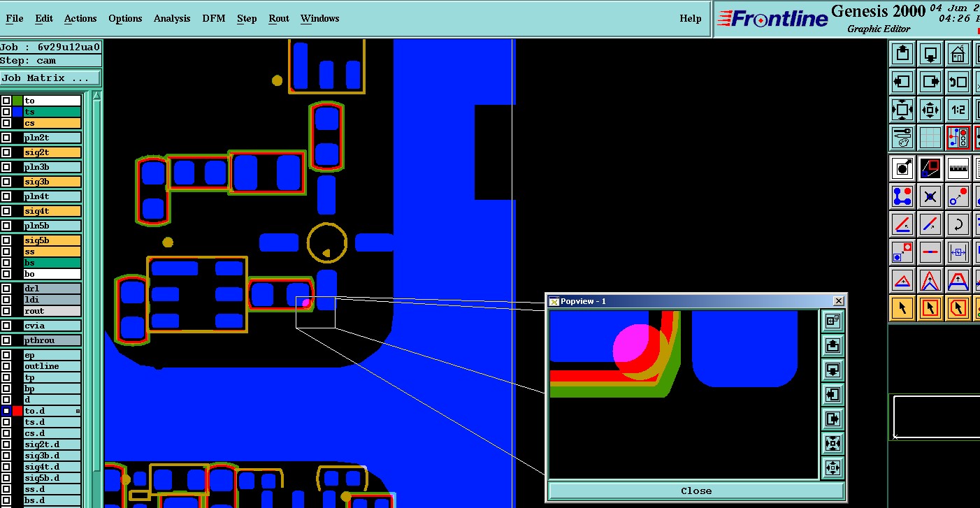
Task: Select the polygon area selection pointer
Action: [x=958, y=308]
